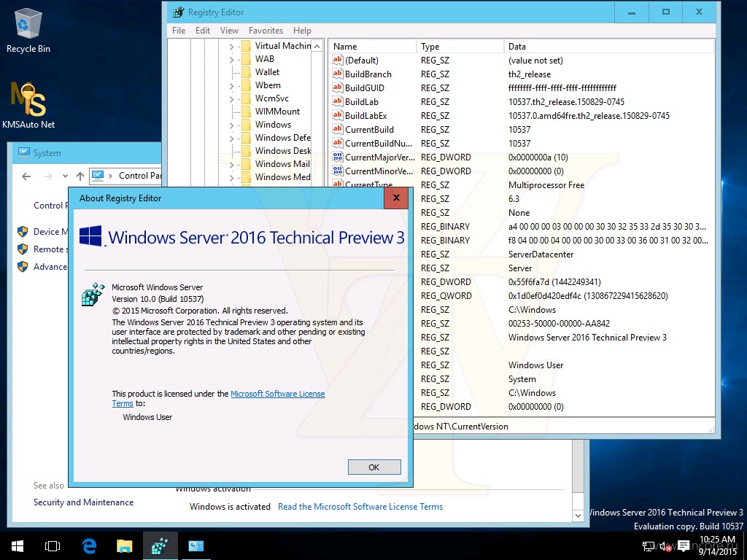
Task: Open the Microsoft Software License link
Action: (278, 394)
